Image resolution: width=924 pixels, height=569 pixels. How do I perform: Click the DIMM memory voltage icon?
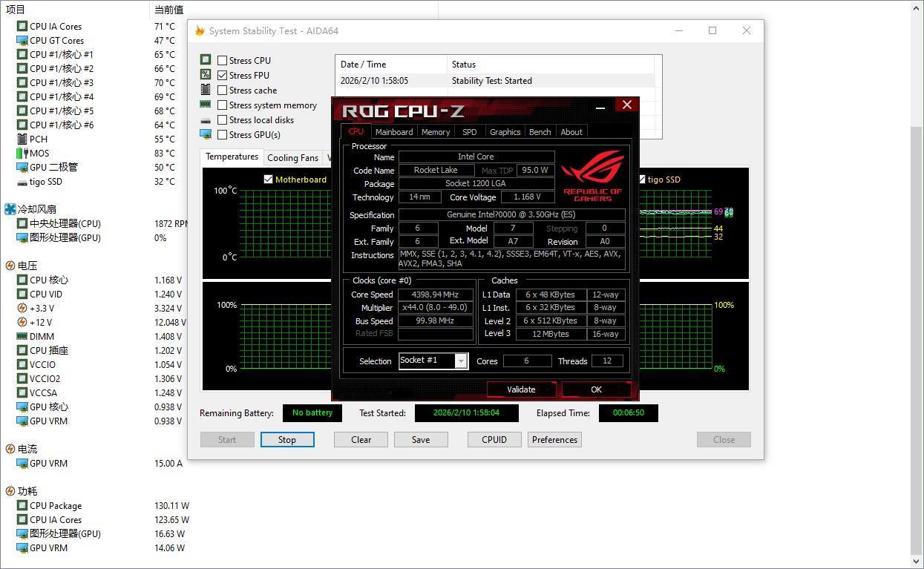[x=22, y=336]
